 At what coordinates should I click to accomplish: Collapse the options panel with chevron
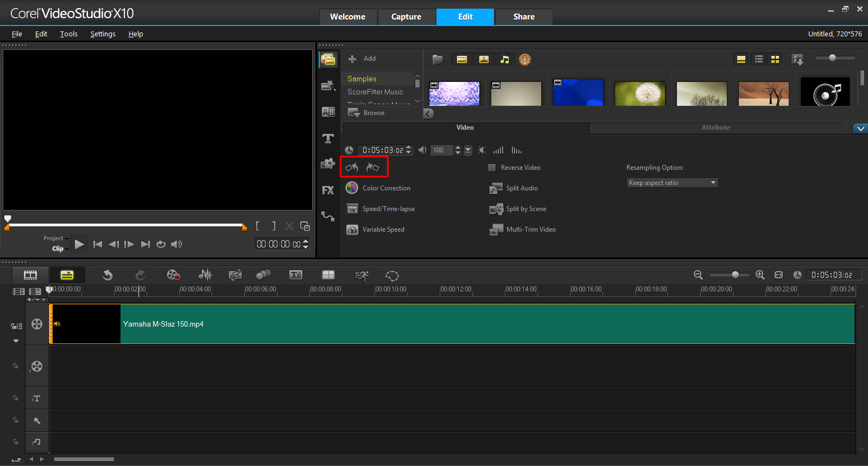click(860, 129)
